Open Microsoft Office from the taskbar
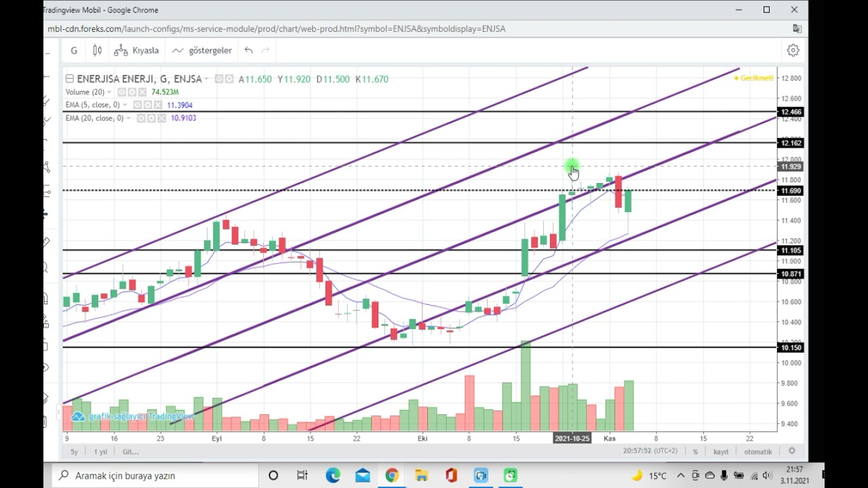868x488 pixels. tap(452, 476)
